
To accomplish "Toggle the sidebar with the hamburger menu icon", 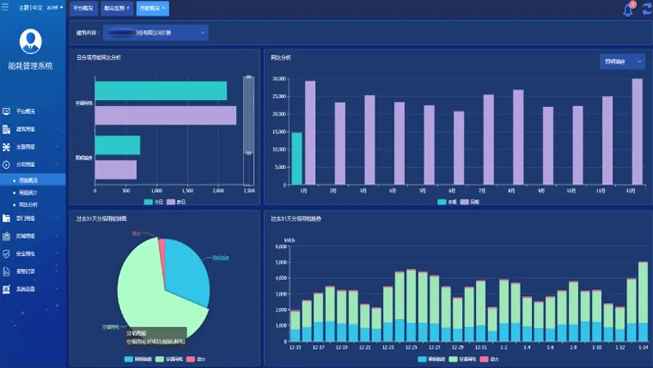I will (5, 7).
